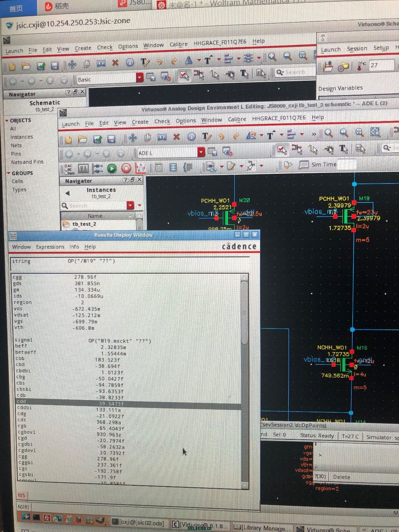
Task: Click the flip triangle icon in back schematic toolbar
Action: (x=189, y=60)
